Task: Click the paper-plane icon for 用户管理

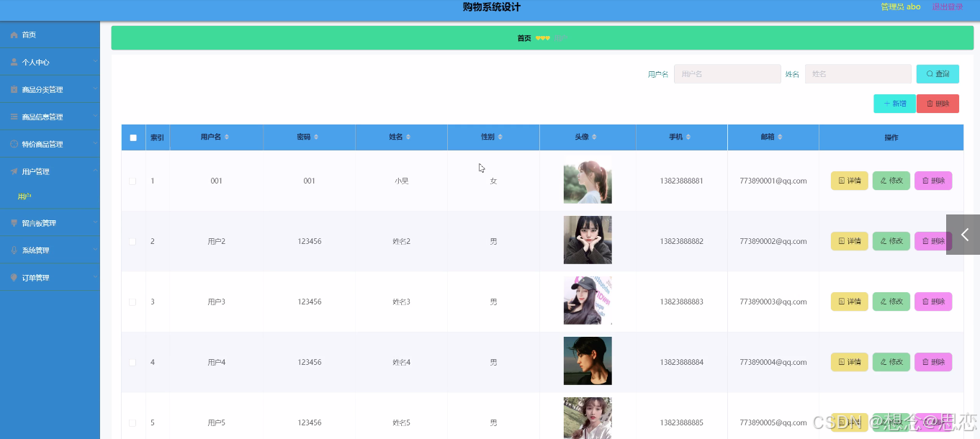Action: point(14,171)
